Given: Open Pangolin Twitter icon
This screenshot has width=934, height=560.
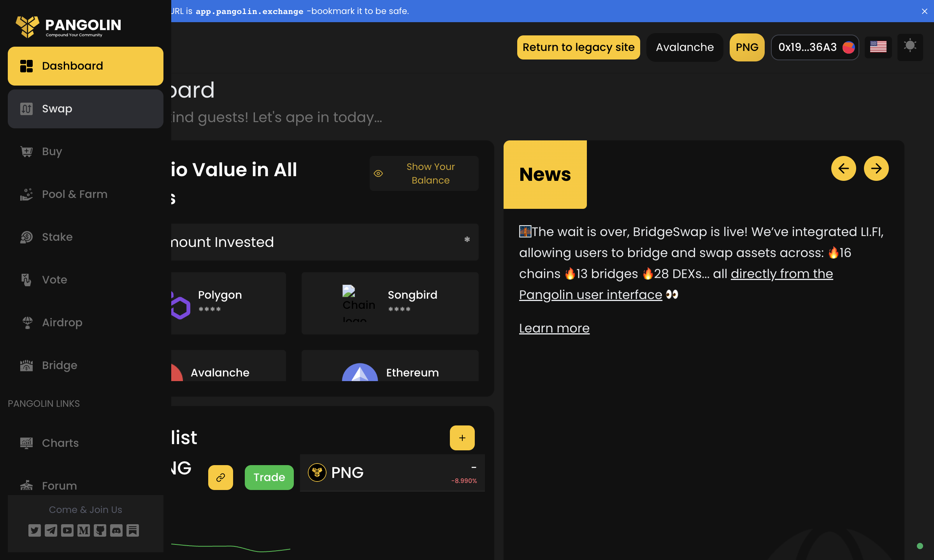Looking at the screenshot, I should [x=35, y=530].
